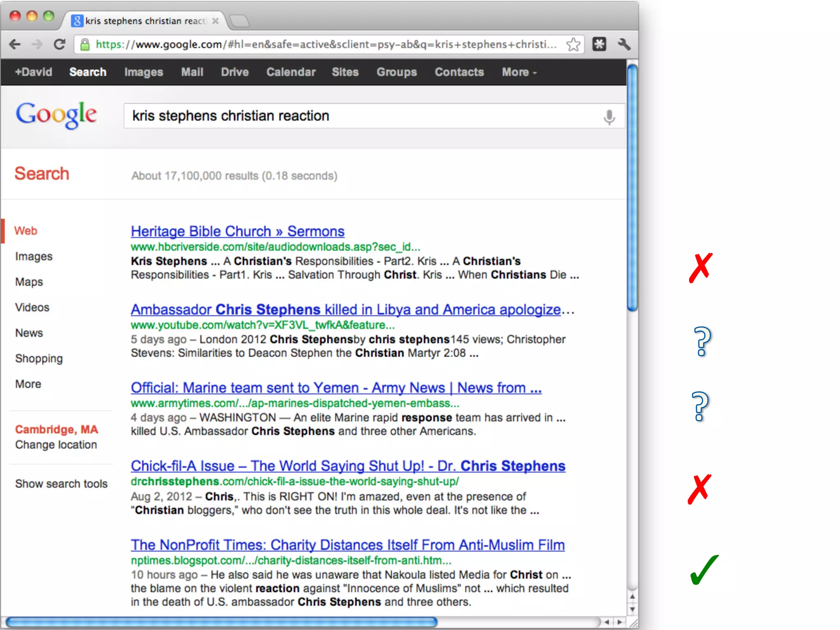Open Images in the top navigation bar
This screenshot has height=630, width=840.
tap(144, 72)
